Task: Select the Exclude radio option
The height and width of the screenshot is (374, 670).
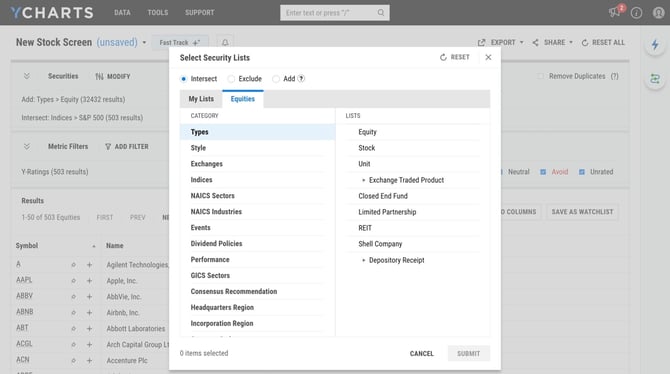Action: tap(231, 79)
